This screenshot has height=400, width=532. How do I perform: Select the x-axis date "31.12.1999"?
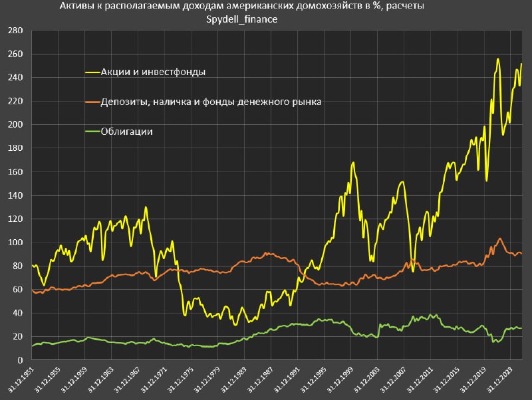[340, 379]
